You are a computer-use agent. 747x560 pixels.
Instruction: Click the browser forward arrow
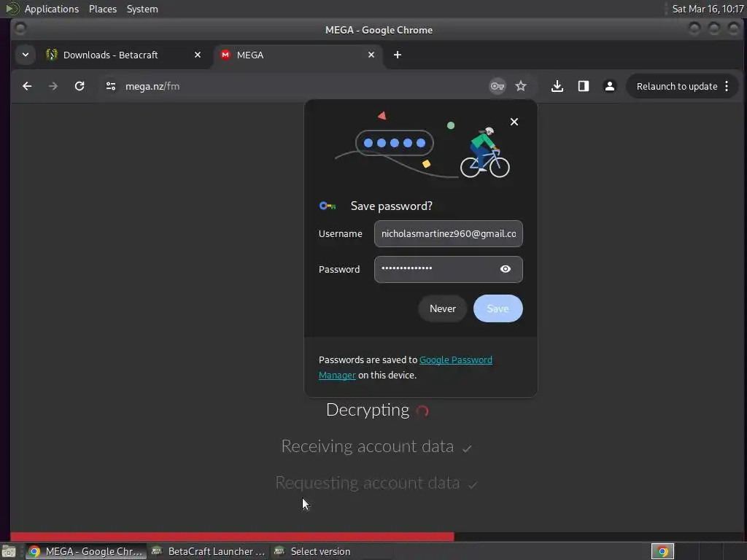tap(53, 86)
